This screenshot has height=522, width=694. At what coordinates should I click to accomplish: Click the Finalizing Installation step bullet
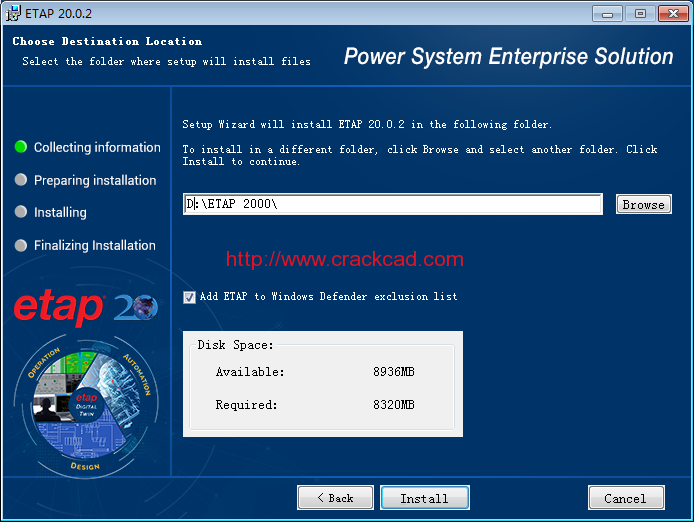[21, 245]
